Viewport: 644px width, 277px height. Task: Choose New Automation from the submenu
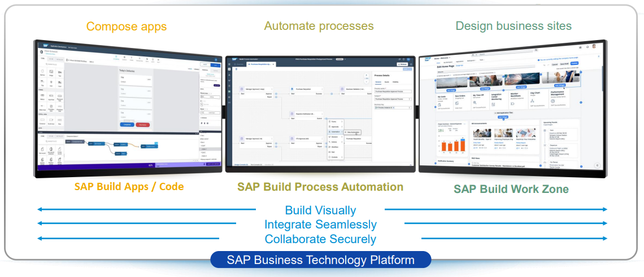(353, 132)
